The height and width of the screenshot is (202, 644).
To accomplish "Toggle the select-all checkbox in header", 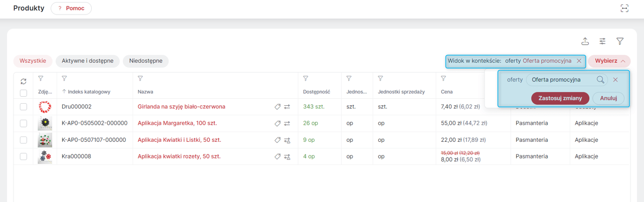I will tap(24, 93).
